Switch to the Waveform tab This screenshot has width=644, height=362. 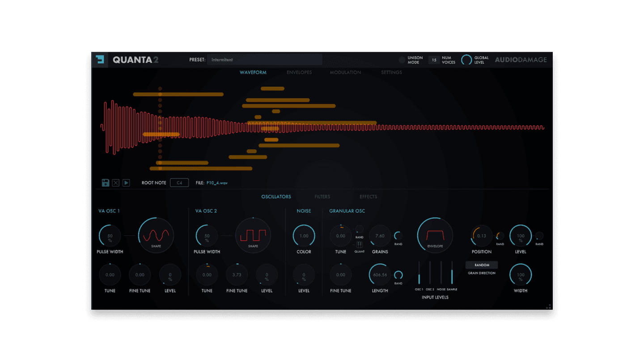tap(253, 72)
